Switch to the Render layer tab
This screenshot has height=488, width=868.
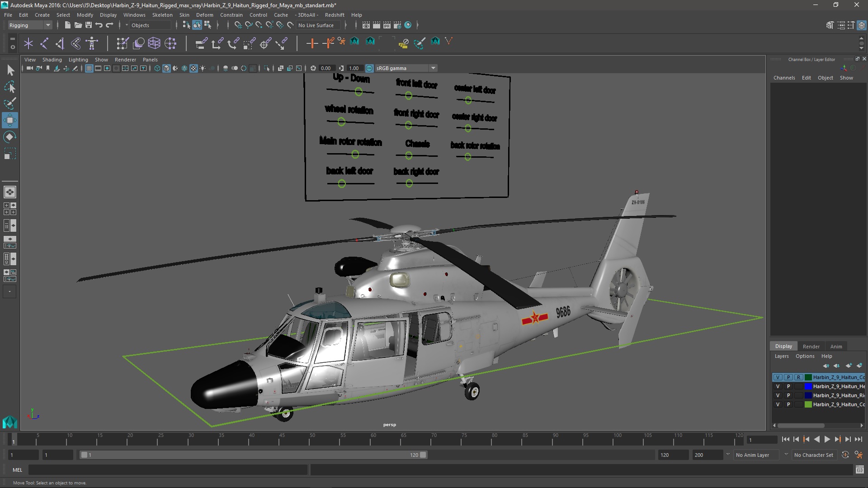(811, 347)
